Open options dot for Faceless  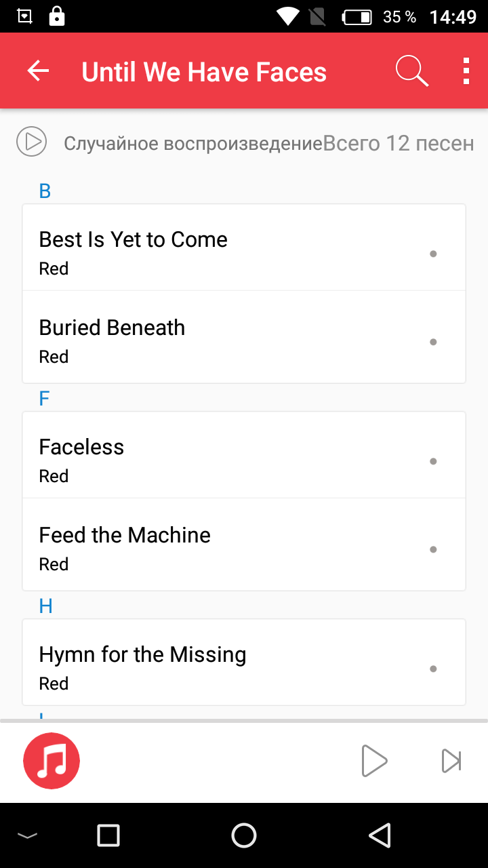point(433,461)
